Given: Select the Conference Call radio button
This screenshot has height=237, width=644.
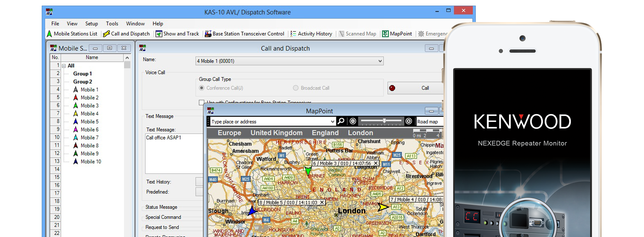Looking at the screenshot, I should (202, 88).
